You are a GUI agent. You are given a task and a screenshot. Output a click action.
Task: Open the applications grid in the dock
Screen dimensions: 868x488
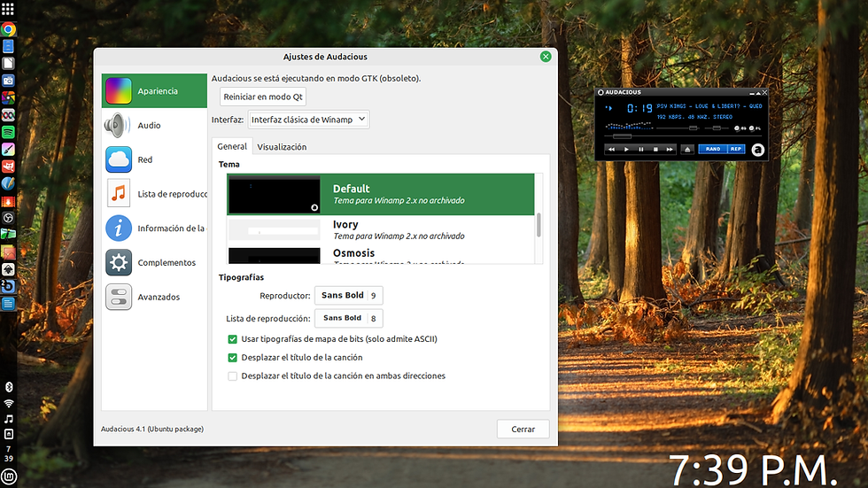(8, 10)
